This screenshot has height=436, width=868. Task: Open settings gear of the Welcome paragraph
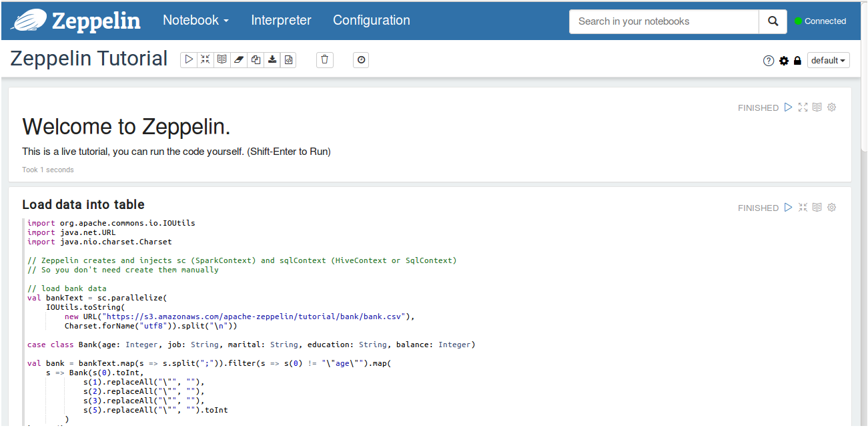(832, 107)
